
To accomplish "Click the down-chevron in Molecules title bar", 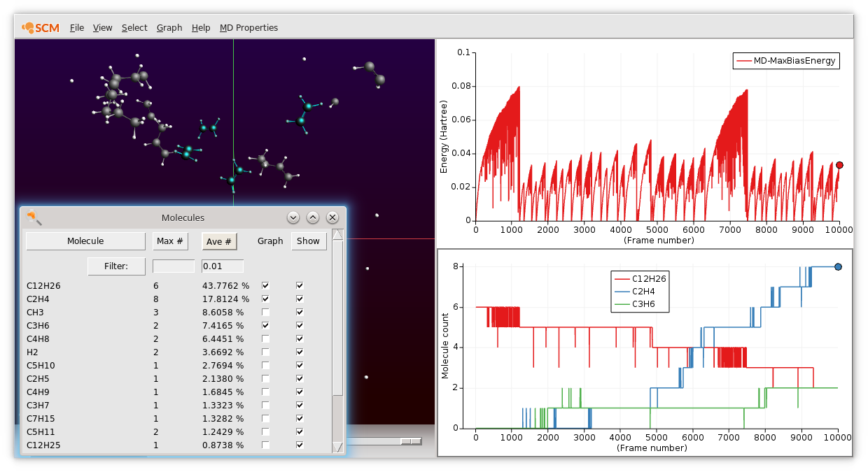I will pyautogui.click(x=293, y=217).
